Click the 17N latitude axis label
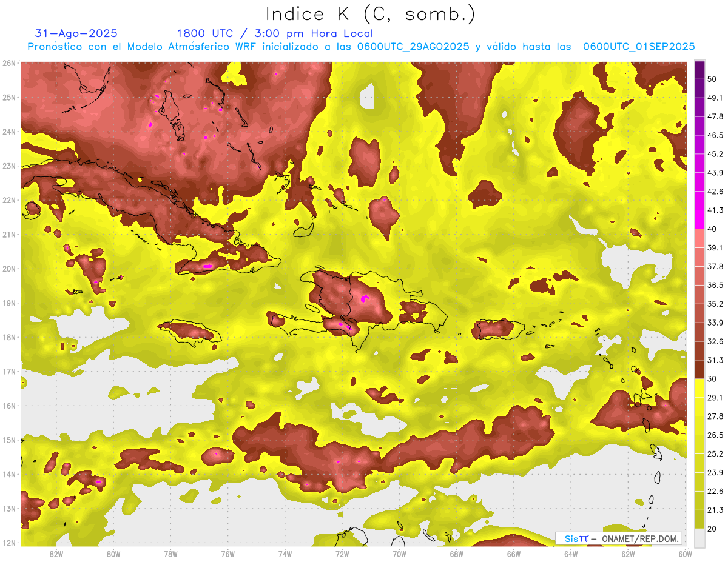728x562 pixels. point(8,371)
